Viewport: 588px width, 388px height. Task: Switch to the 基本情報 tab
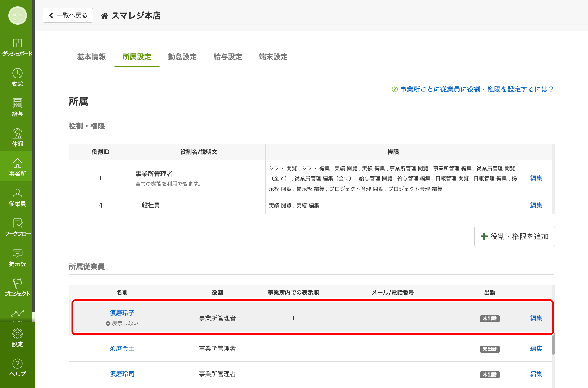pos(91,57)
